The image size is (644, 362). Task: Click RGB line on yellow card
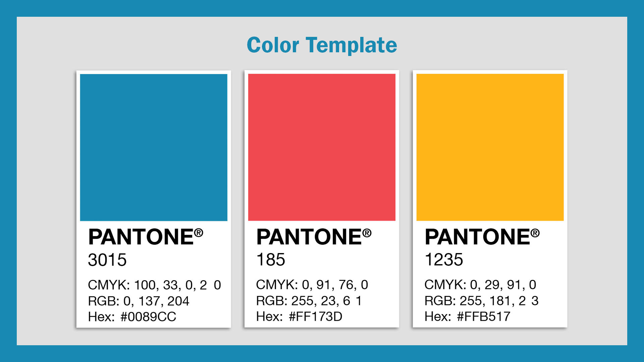tap(481, 301)
